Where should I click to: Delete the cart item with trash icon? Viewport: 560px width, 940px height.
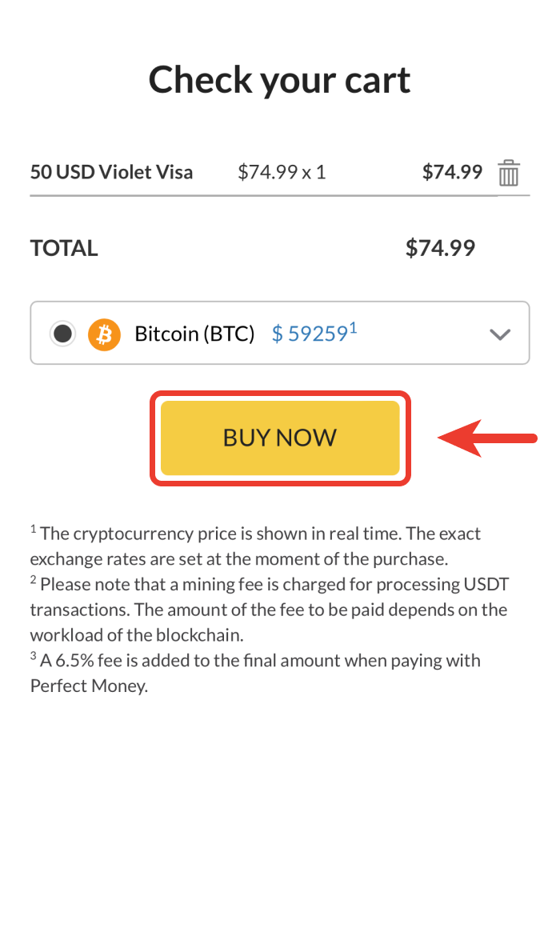pos(509,173)
